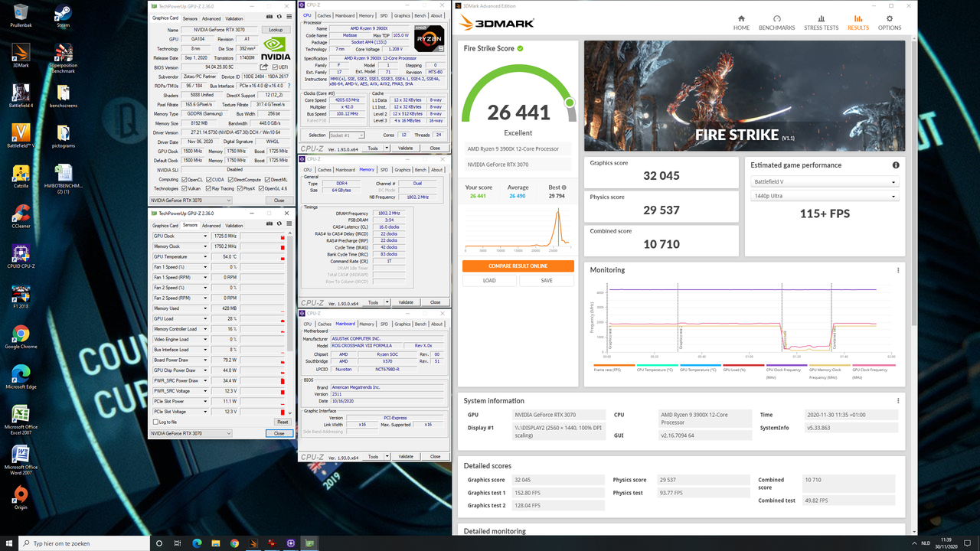The height and width of the screenshot is (551, 980).
Task: Open Monitoring panel three-dot menu
Action: tap(898, 270)
